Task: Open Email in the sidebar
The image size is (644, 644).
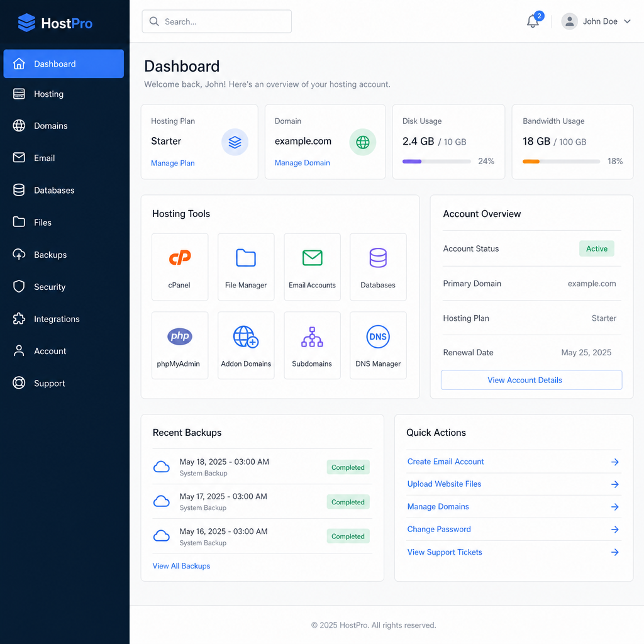Action: pos(64,158)
